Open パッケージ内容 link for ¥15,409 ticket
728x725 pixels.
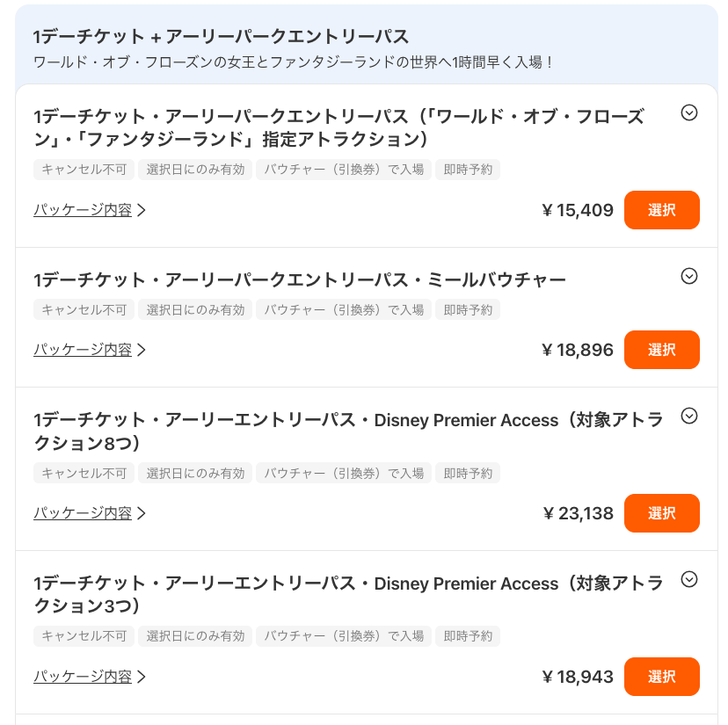point(89,210)
